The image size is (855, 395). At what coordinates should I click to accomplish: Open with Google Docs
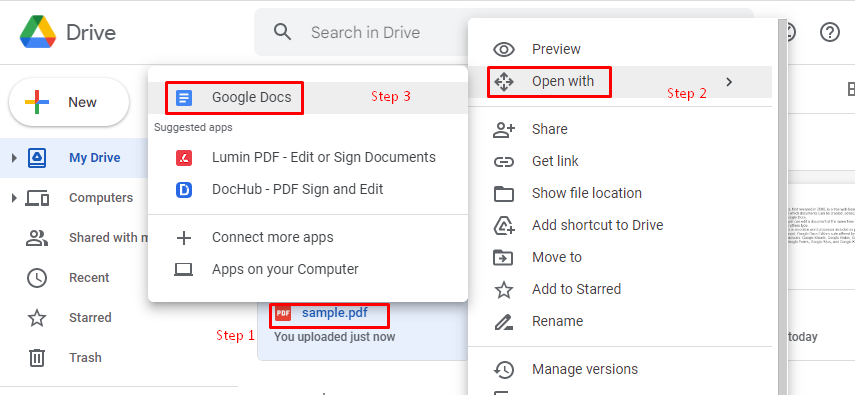click(308, 98)
